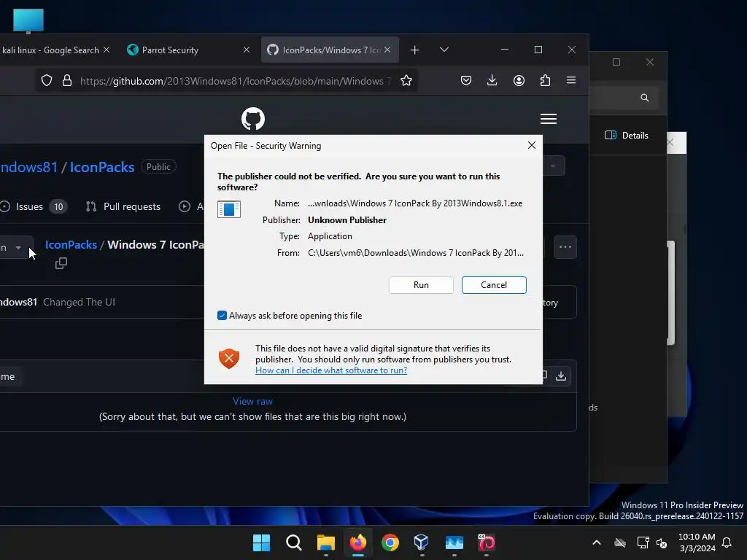Click the network display tray icon

tap(643, 542)
